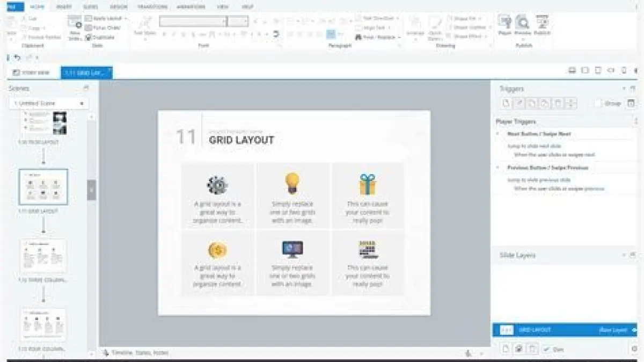Create a new trigger in Triggers panel
The height and width of the screenshot is (362, 644).
(x=505, y=104)
